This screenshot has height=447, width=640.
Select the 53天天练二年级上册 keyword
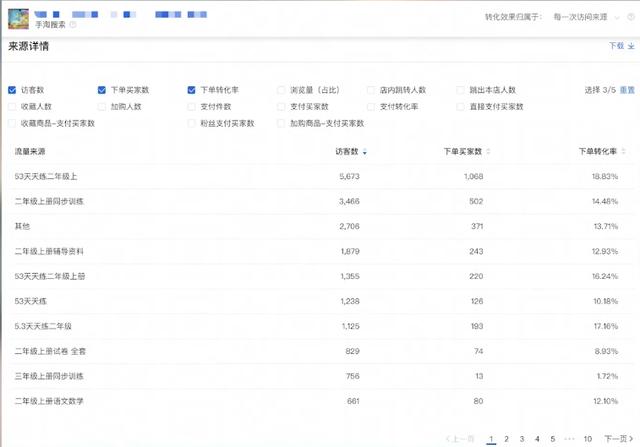coord(50,276)
